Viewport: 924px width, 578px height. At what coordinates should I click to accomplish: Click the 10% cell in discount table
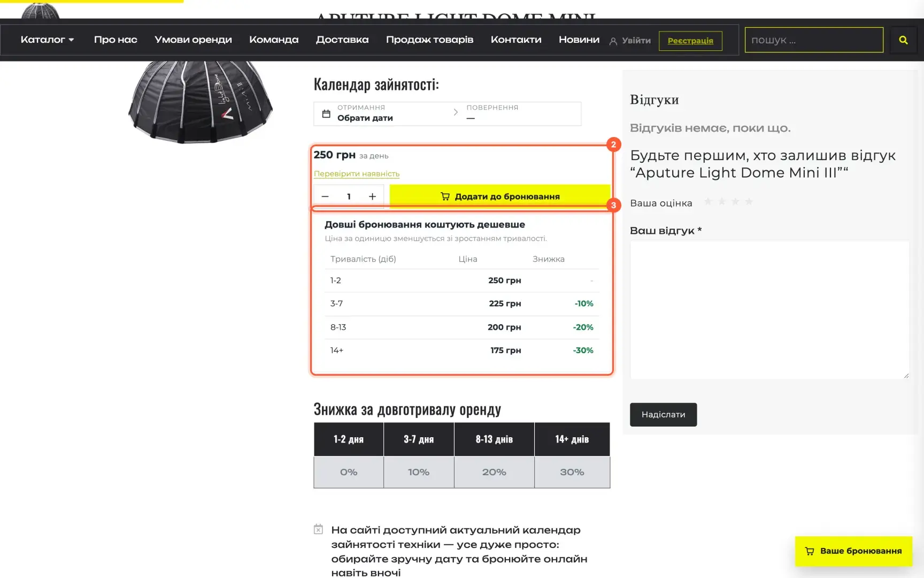(419, 472)
